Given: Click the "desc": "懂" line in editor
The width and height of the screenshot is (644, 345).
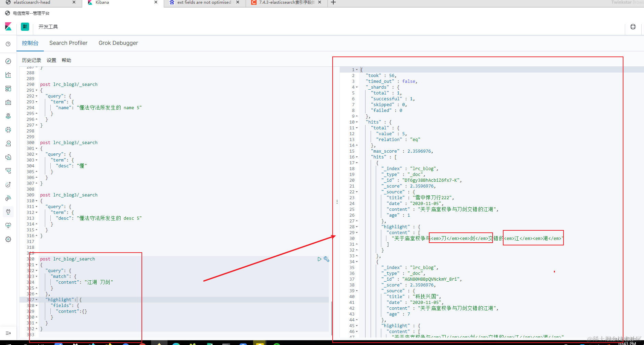Looking at the screenshot, I should point(71,166).
